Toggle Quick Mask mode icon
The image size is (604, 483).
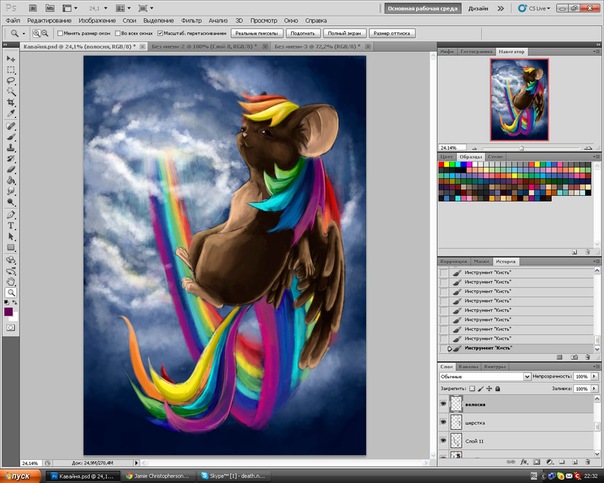pos(10,328)
